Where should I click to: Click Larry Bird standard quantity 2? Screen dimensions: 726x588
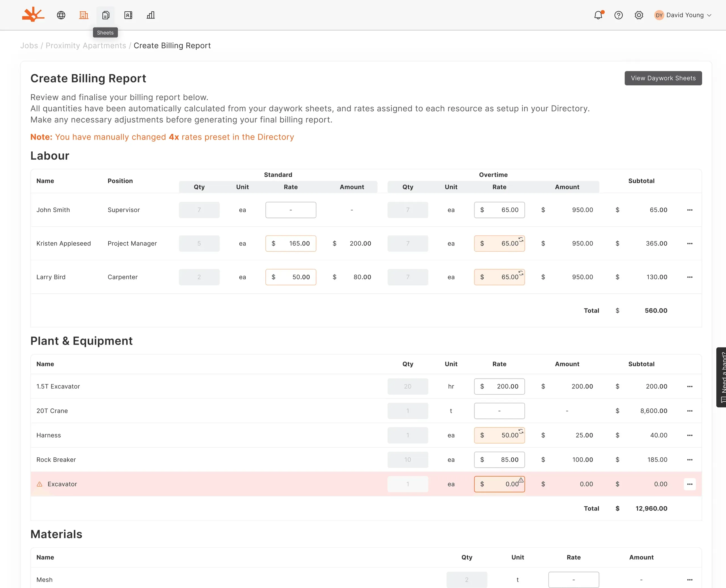199,277
